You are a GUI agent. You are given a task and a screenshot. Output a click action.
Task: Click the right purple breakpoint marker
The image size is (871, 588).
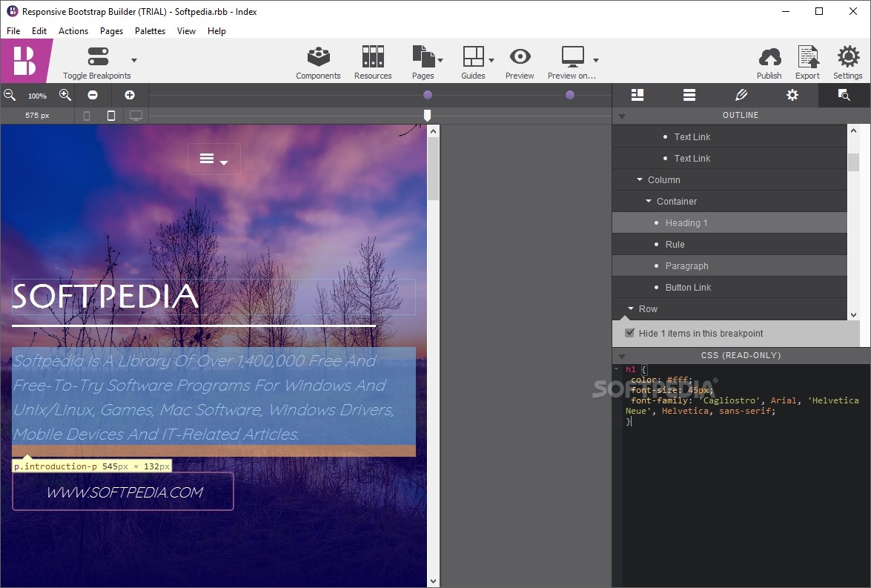coord(570,95)
